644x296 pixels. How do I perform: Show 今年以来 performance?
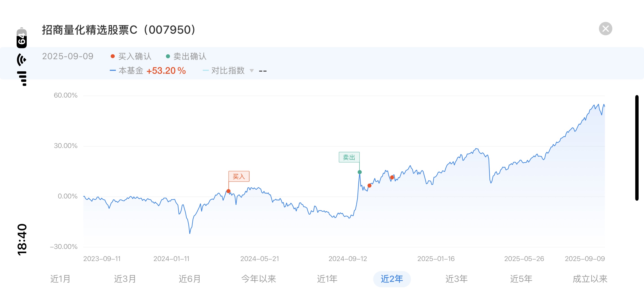tap(258, 279)
